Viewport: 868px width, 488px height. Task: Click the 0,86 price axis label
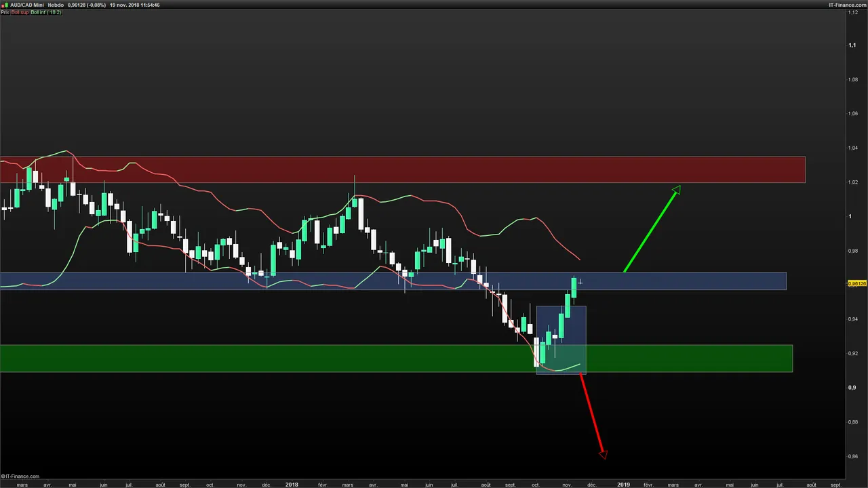853,456
